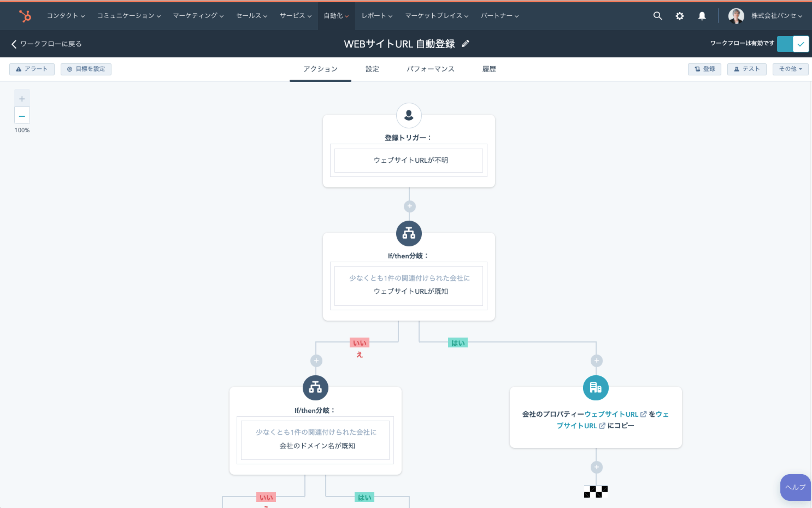This screenshot has width=812, height=508.
Task: Go back via ワークフローに戻る
Action: [46, 44]
